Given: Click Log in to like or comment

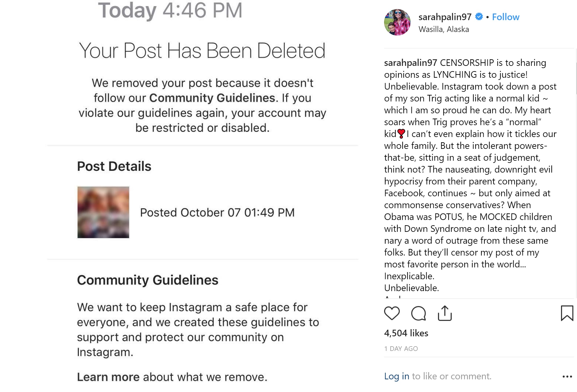Looking at the screenshot, I should pos(397,376).
